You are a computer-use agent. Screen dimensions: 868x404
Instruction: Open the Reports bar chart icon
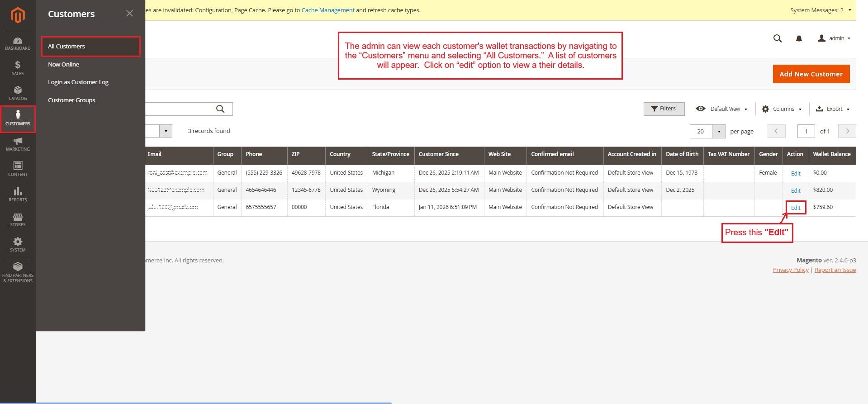click(18, 195)
